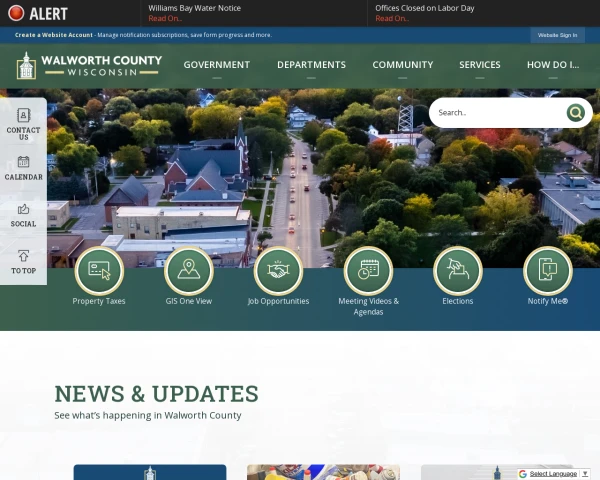Click the Walworth County Wisconsin logo
Screen dimensions: 600x480
(89, 65)
